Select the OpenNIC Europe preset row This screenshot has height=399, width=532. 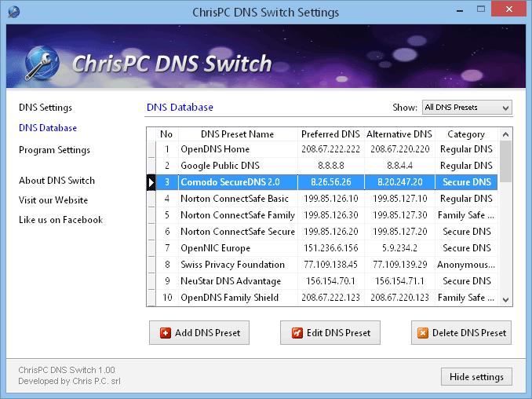[217, 248]
